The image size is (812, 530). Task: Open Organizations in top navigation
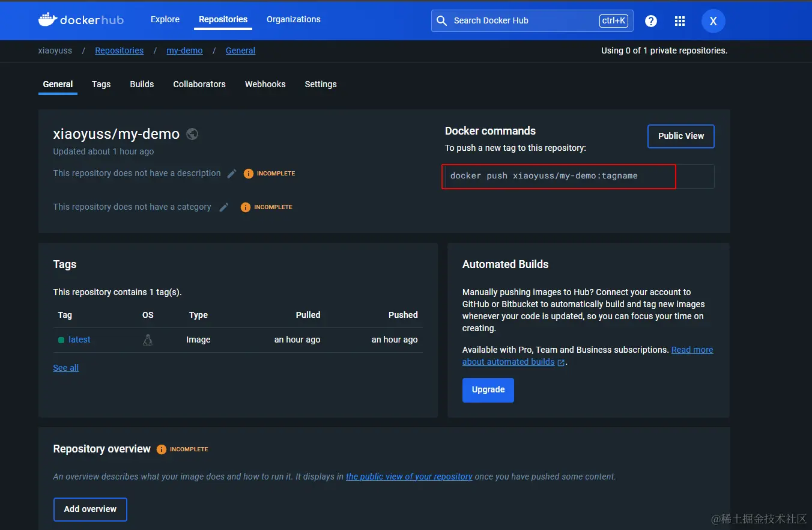point(294,20)
